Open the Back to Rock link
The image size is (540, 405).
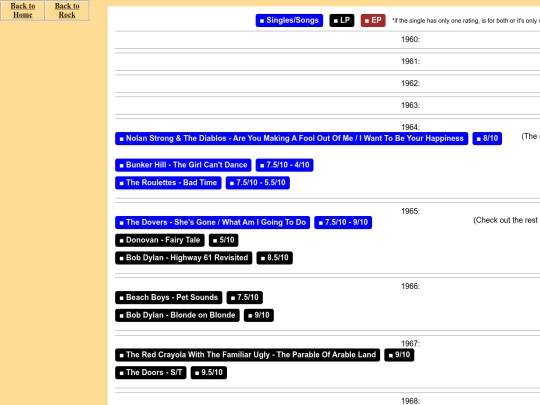click(67, 10)
